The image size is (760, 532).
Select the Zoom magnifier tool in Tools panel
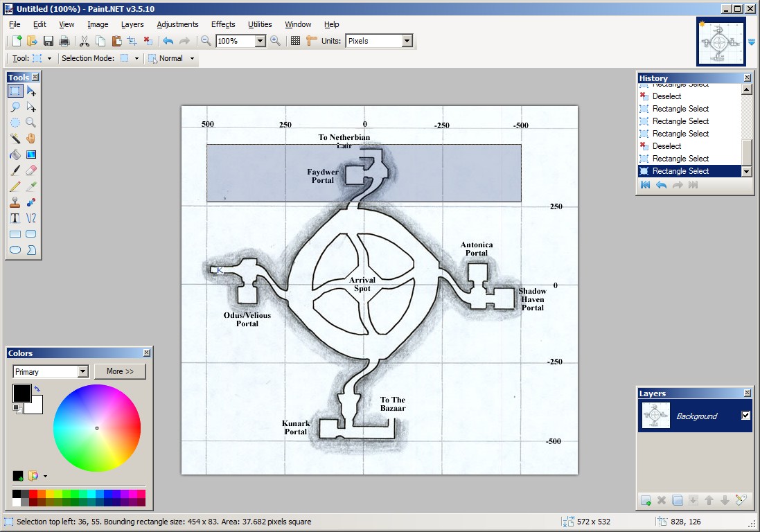point(31,123)
